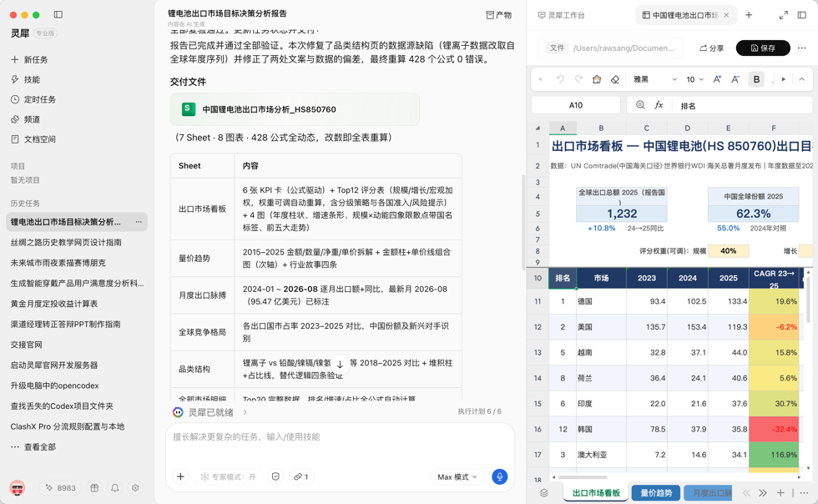Decrease font size with A- icon
Screen dimensions: 818x504
point(735,79)
